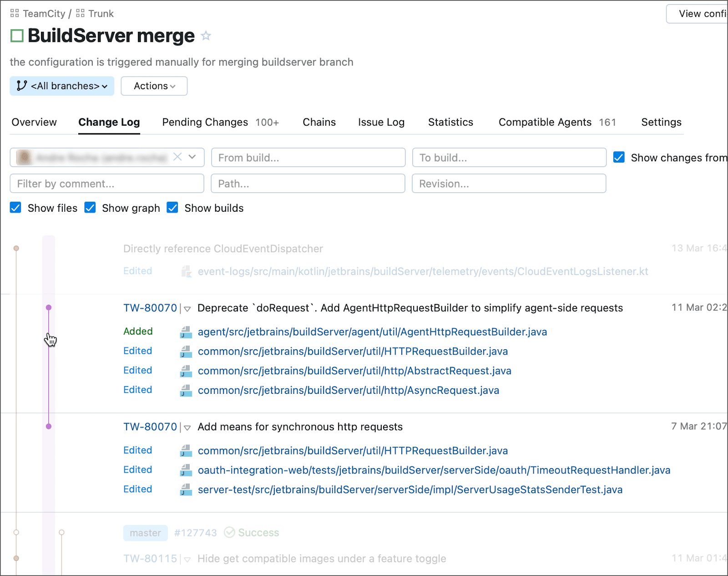Open the TW-80115 issue link
Screen dimensions: 728x576
point(150,559)
